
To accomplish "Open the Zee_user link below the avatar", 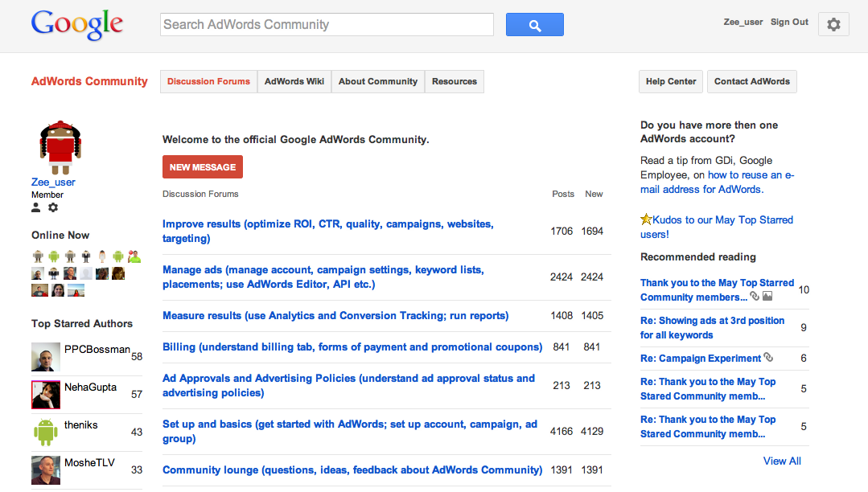I will pyautogui.click(x=53, y=182).
